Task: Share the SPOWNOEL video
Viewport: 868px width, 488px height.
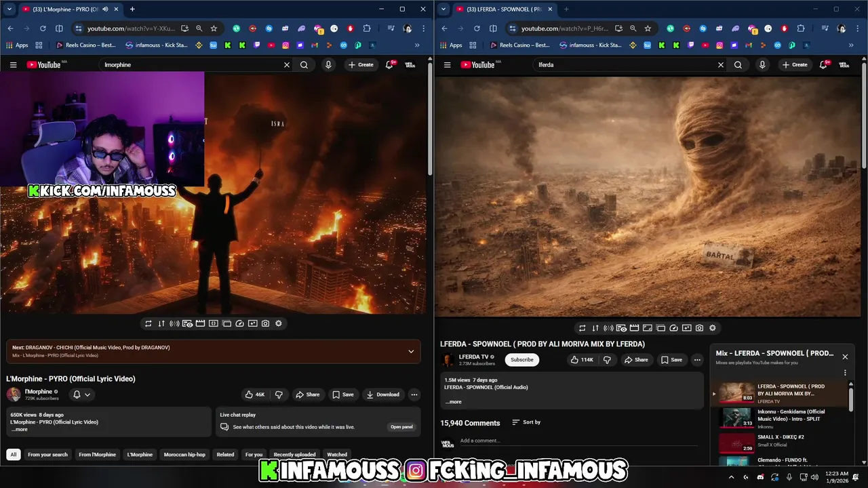Action: click(636, 360)
